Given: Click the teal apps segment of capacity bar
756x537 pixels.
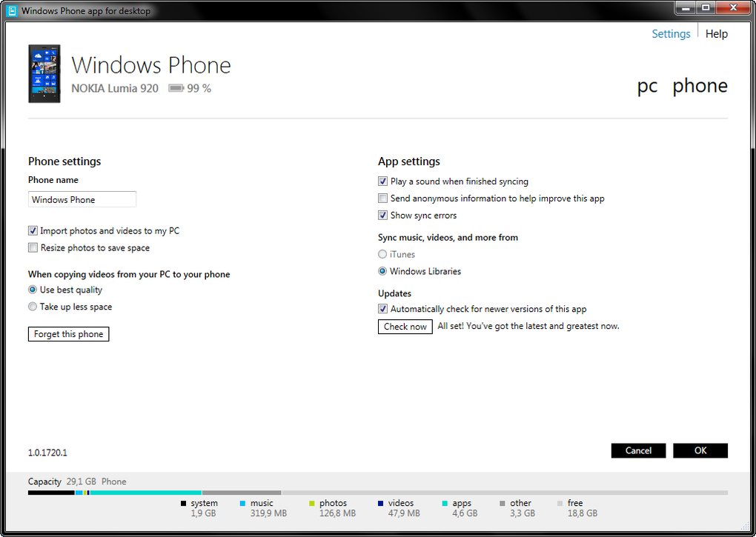Looking at the screenshot, I should 145,493.
